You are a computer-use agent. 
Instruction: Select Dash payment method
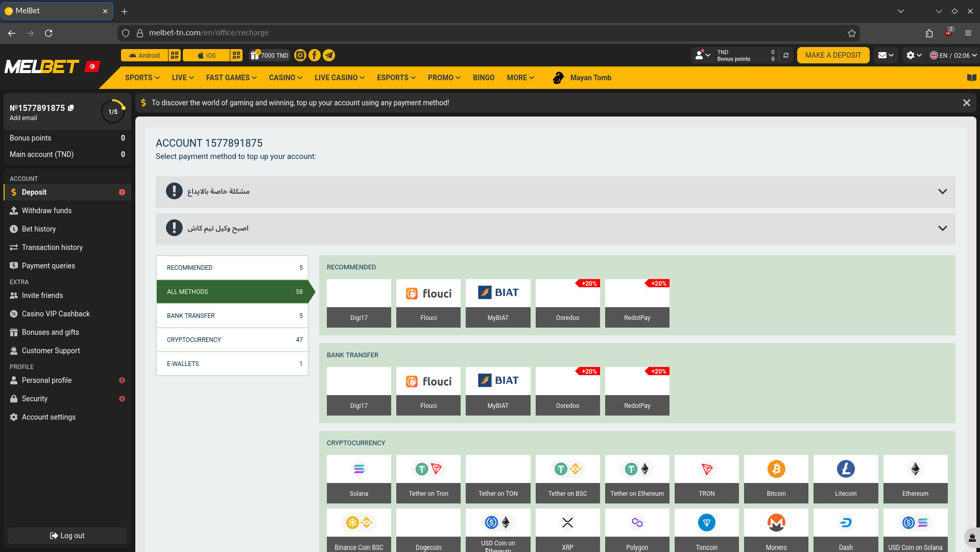click(x=846, y=531)
